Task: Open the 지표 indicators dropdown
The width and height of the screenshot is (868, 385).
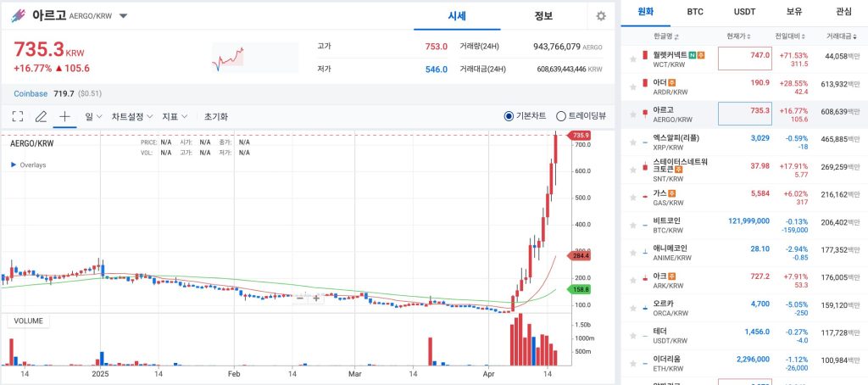Action: tap(175, 116)
